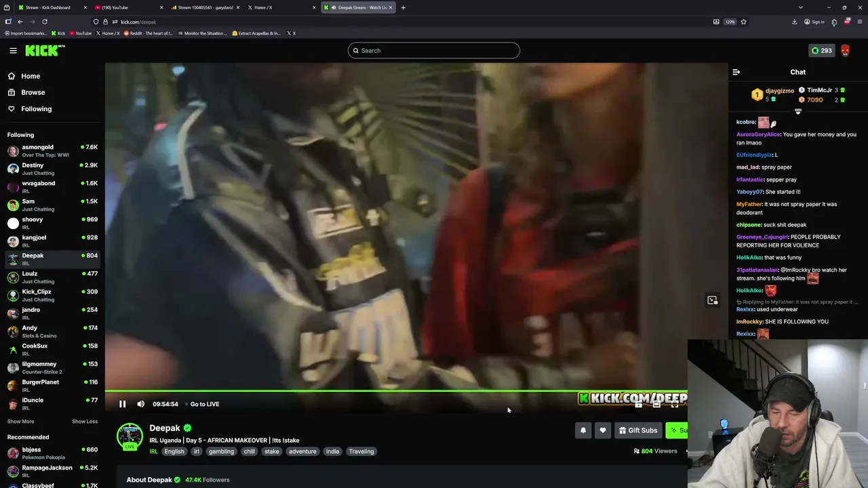Click the 293 Kicks balance button
The width and height of the screenshot is (868, 488).
tap(822, 50)
